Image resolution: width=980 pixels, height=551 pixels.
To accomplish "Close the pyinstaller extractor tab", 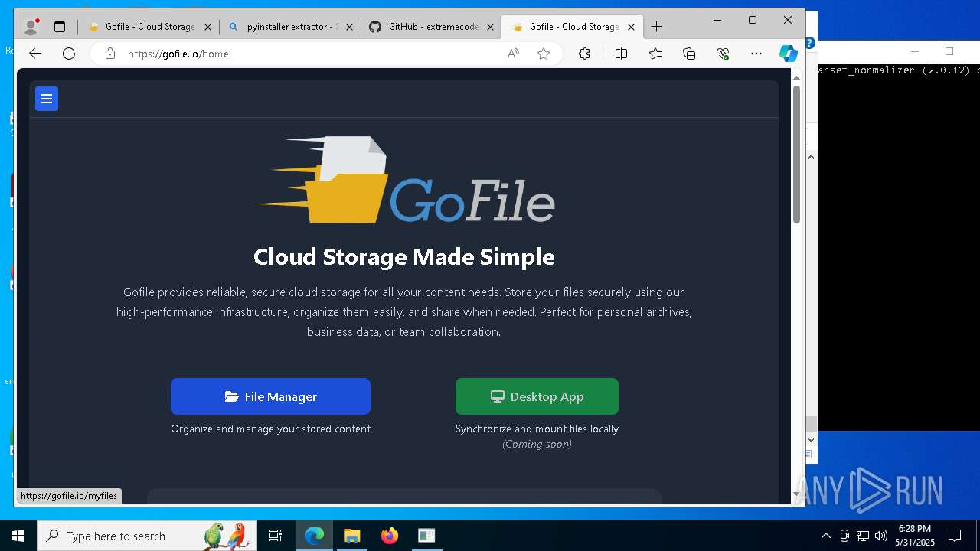I will point(349,27).
